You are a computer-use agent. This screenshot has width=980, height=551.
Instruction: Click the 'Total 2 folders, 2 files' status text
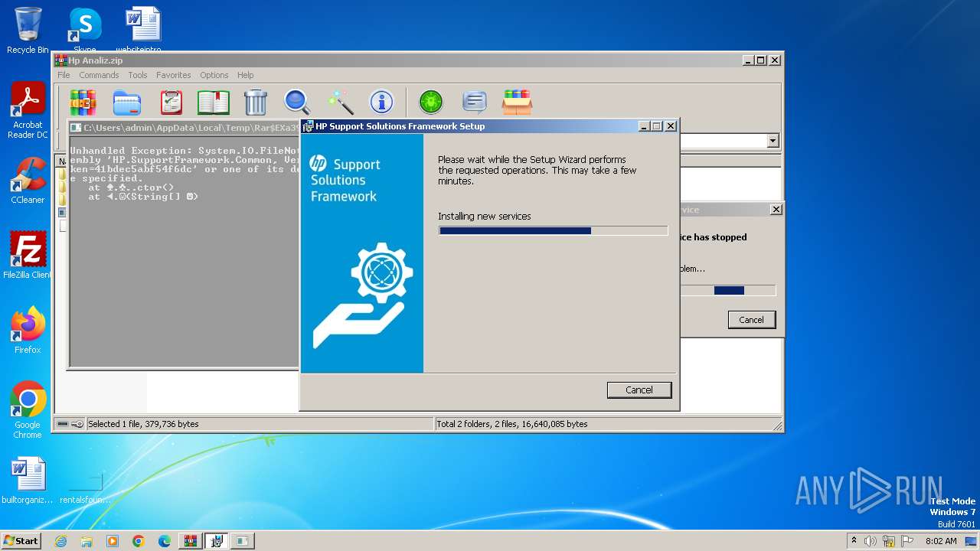[x=512, y=424]
